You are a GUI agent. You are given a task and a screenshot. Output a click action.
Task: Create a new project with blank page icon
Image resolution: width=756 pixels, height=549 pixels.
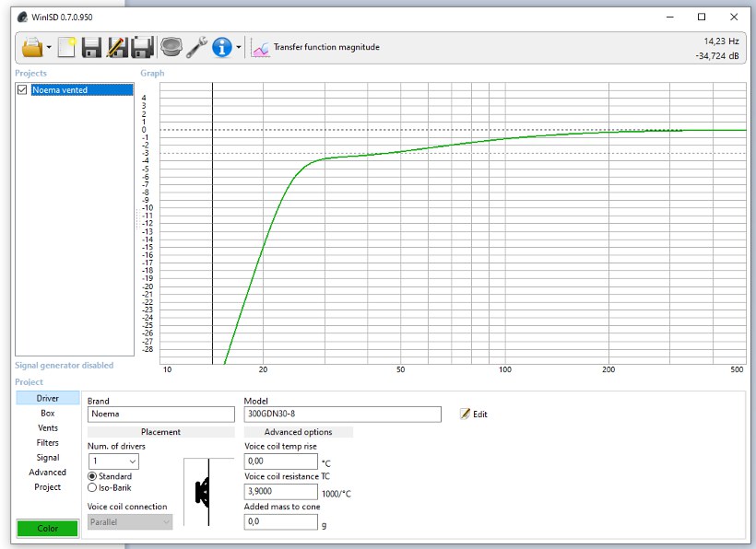(66, 47)
